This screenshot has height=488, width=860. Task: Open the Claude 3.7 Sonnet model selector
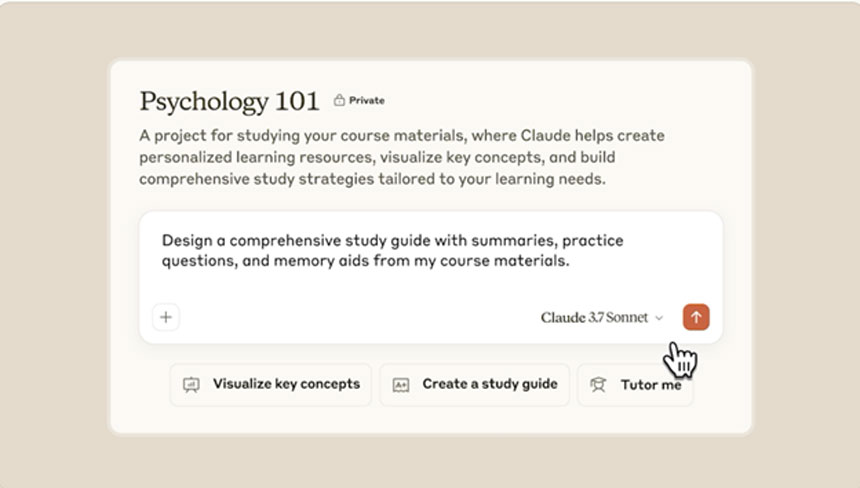[x=602, y=317]
